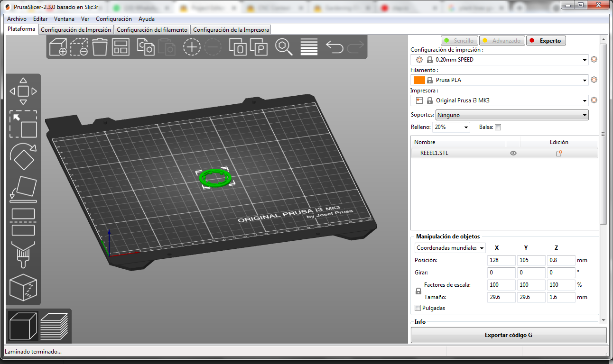Click the Arrange objects icon

coord(121,47)
